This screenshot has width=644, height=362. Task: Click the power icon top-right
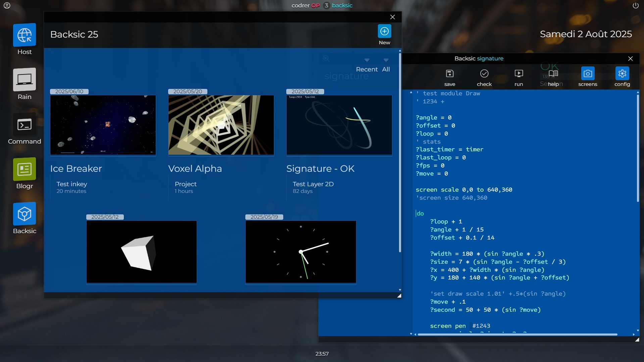(635, 6)
